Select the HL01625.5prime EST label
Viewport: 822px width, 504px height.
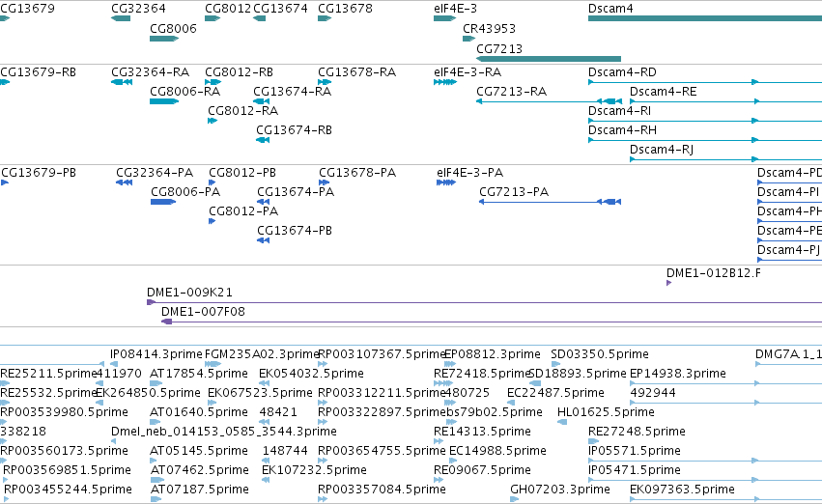(x=606, y=412)
